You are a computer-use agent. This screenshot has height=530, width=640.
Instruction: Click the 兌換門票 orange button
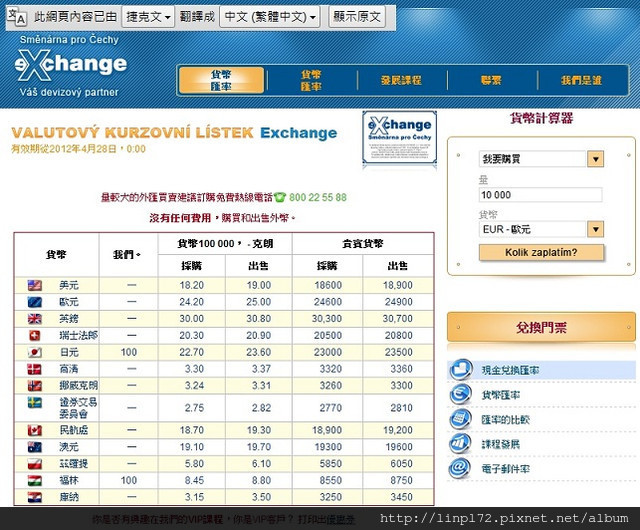541,327
